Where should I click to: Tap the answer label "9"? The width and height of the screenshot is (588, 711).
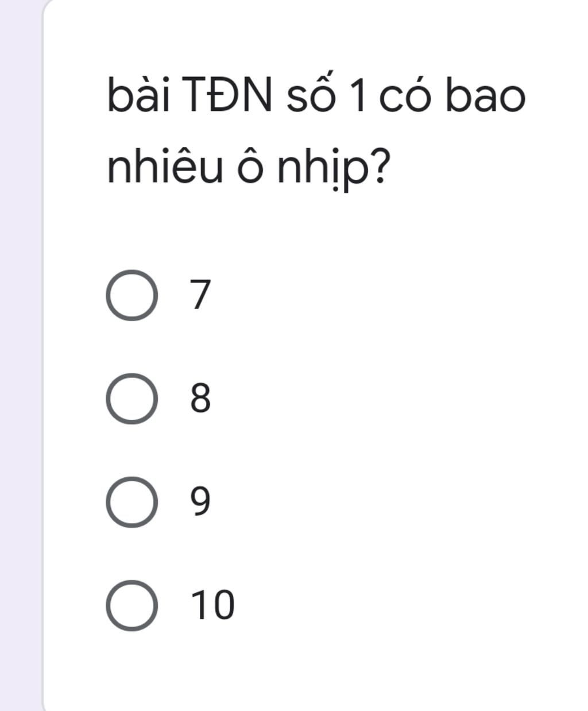click(201, 501)
